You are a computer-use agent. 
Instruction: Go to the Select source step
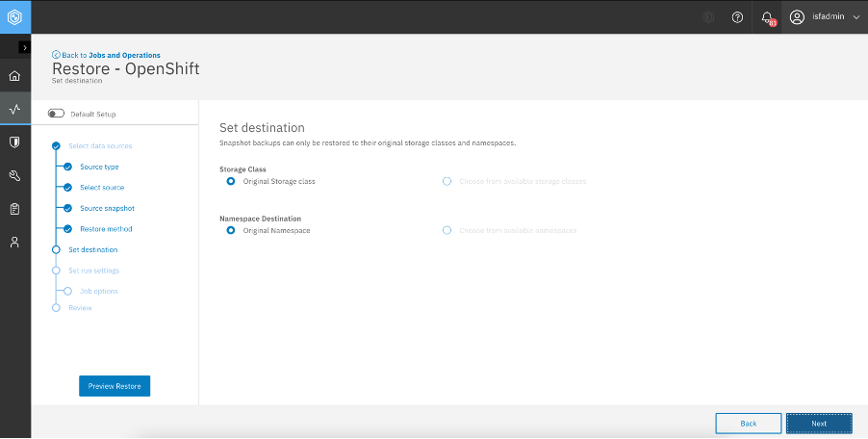pyautogui.click(x=102, y=188)
